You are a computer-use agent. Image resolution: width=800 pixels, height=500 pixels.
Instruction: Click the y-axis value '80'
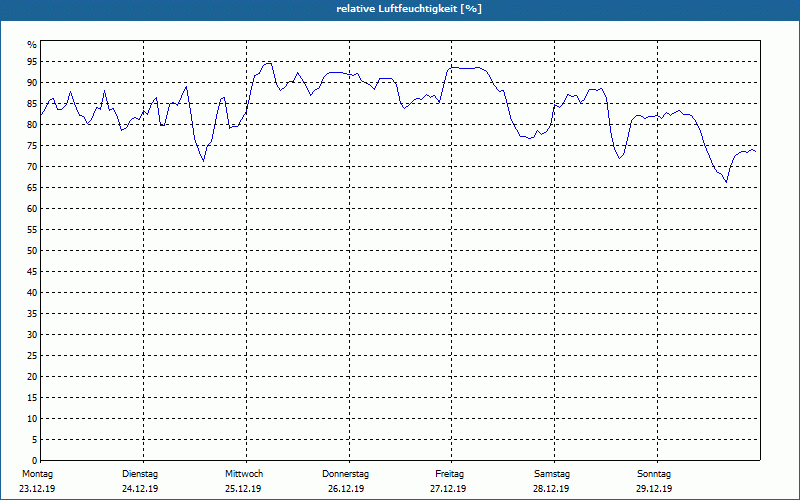click(32, 124)
